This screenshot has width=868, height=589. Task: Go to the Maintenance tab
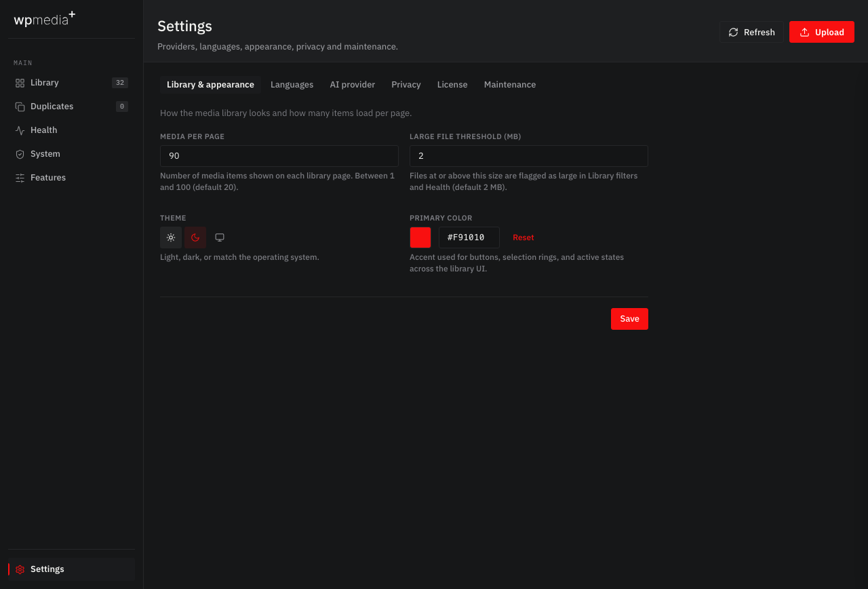[510, 85]
